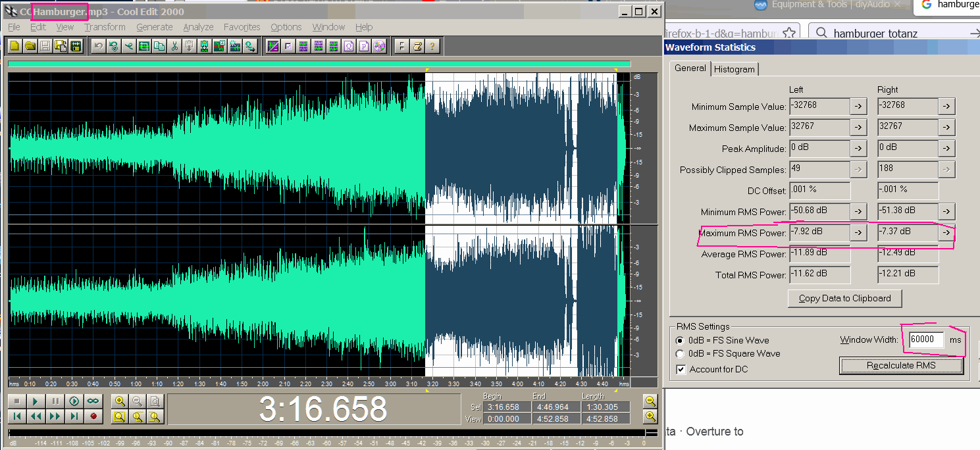Click the question mark help toolbar icon
This screenshot has width=980, height=450.
tap(432, 46)
